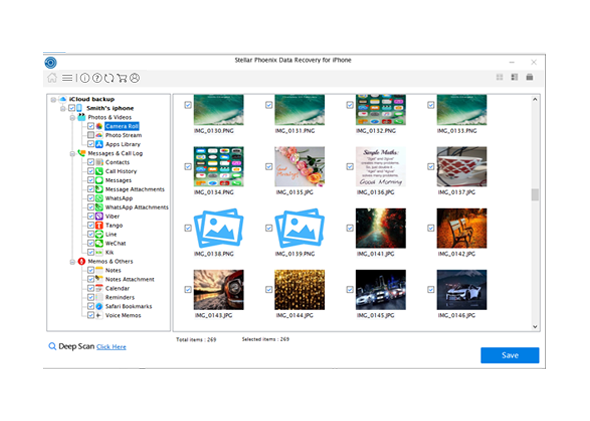
Task: Select Notes Attachment in the tree
Action: pos(130,279)
